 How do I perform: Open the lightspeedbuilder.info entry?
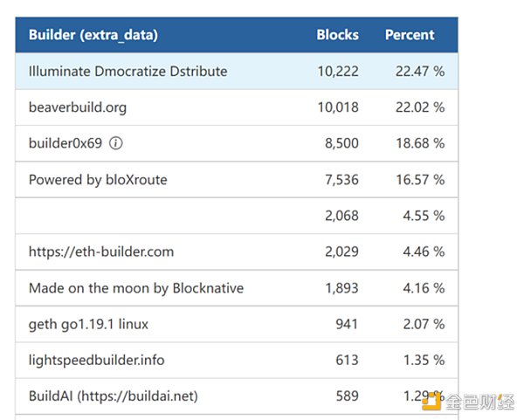point(96,360)
